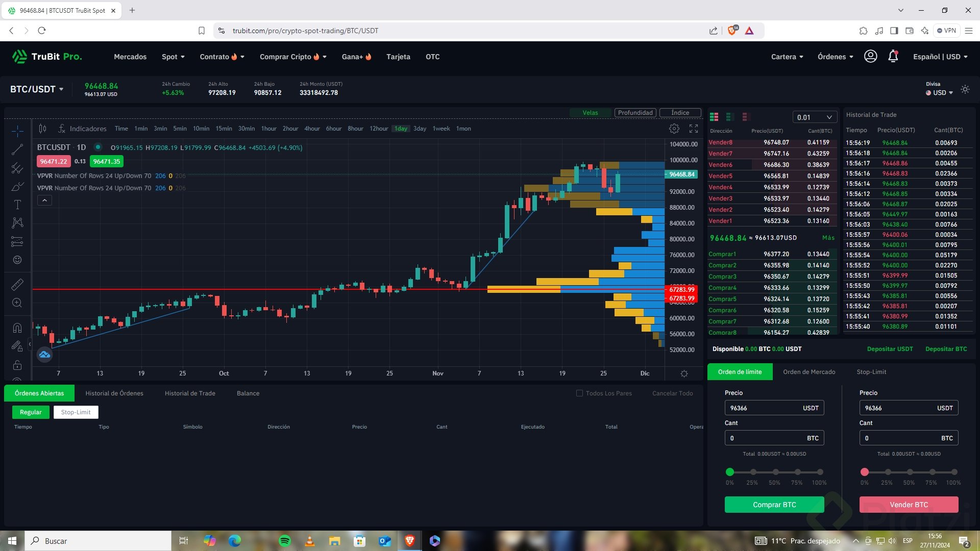This screenshot has height=551, width=980.
Task: Open the chart settings gear
Action: (674, 129)
